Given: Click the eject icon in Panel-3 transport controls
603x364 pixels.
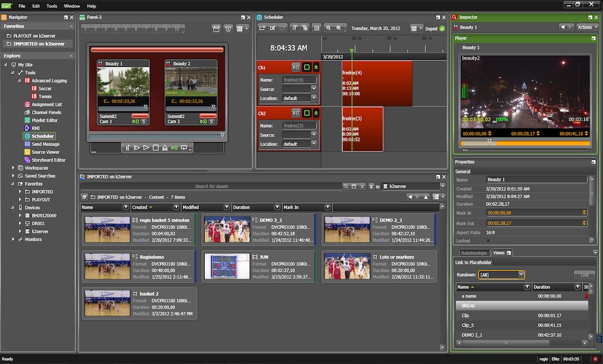Looking at the screenshot, I should coord(165,148).
